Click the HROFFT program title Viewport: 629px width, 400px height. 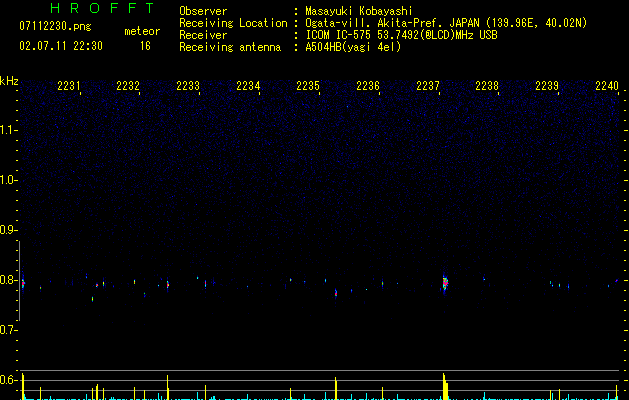[102, 8]
